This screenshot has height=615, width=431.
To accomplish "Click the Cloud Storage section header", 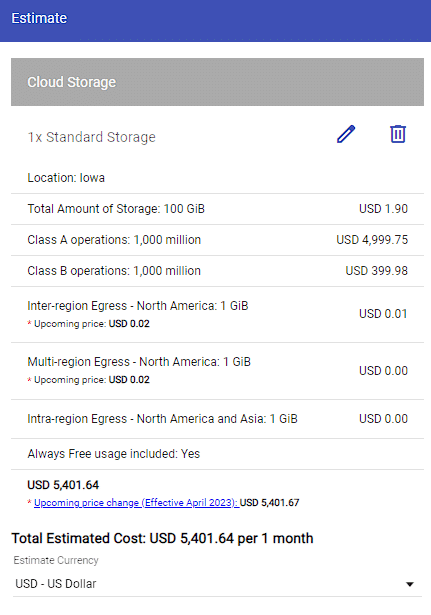I will [x=217, y=82].
